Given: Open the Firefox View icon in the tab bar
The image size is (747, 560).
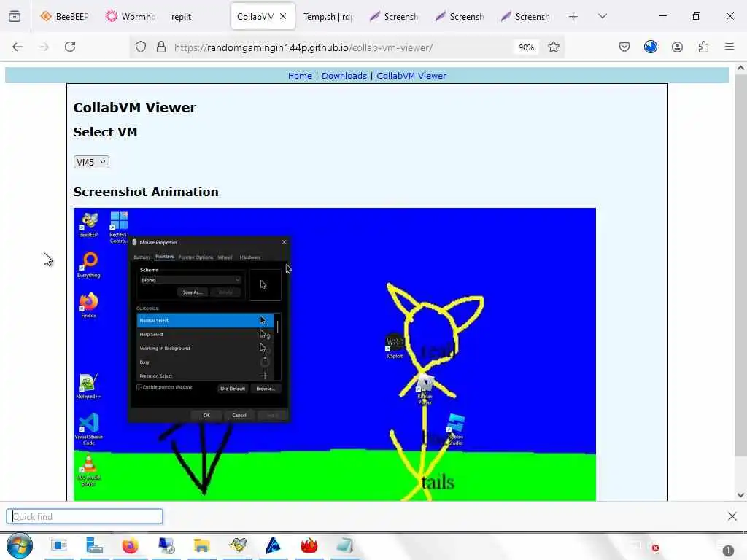Looking at the screenshot, I should pos(15,16).
